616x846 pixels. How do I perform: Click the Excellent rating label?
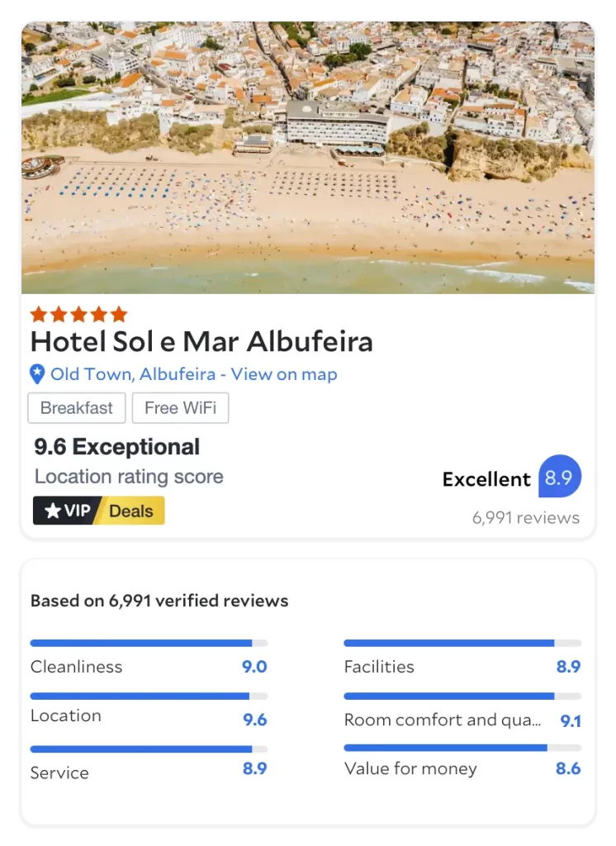[486, 479]
